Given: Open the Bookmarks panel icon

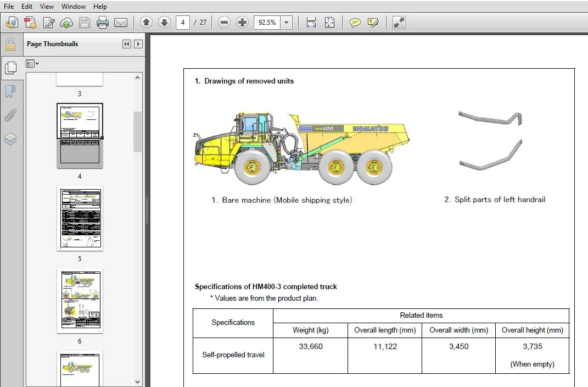Looking at the screenshot, I should click(10, 91).
